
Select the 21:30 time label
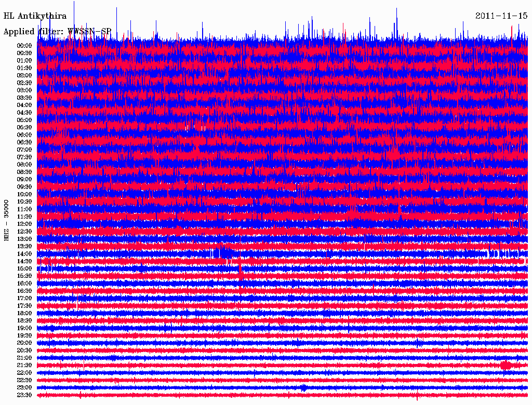tap(24, 366)
